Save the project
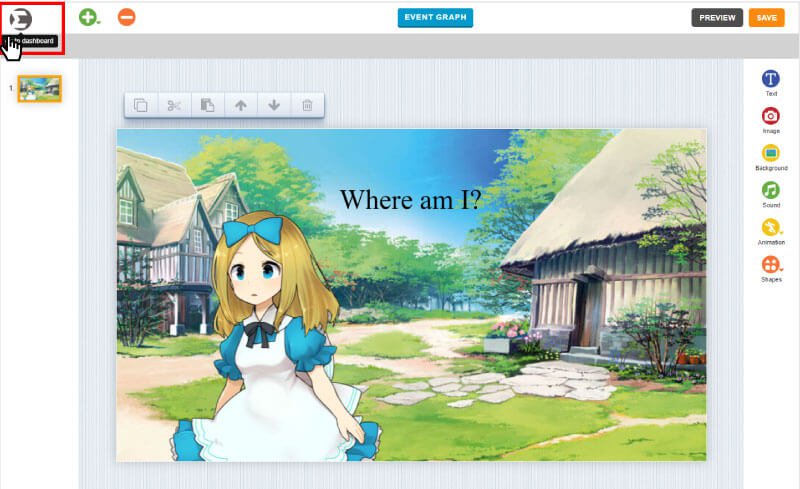Image resolution: width=800 pixels, height=489 pixels. point(766,17)
